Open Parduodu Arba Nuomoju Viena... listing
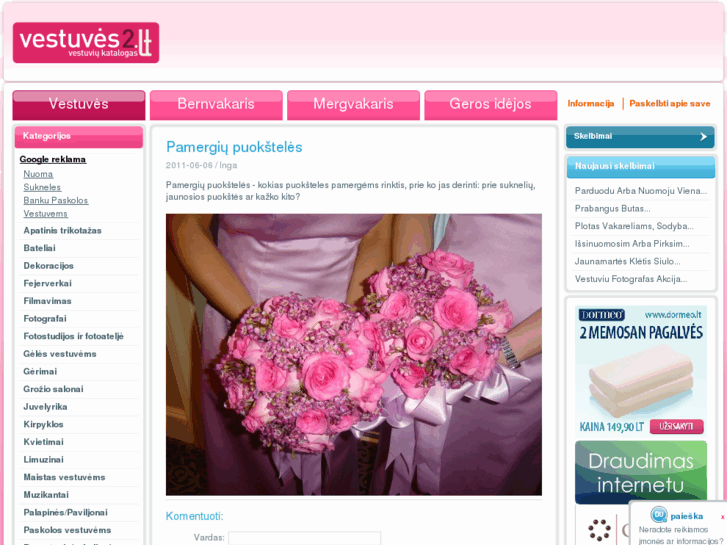Screen dimensions: 727x545 coord(641,191)
